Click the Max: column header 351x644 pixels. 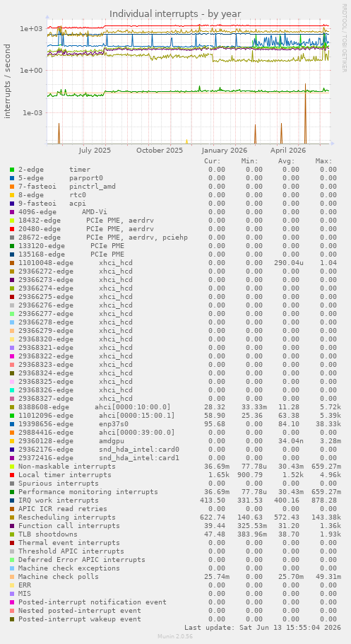point(324,161)
